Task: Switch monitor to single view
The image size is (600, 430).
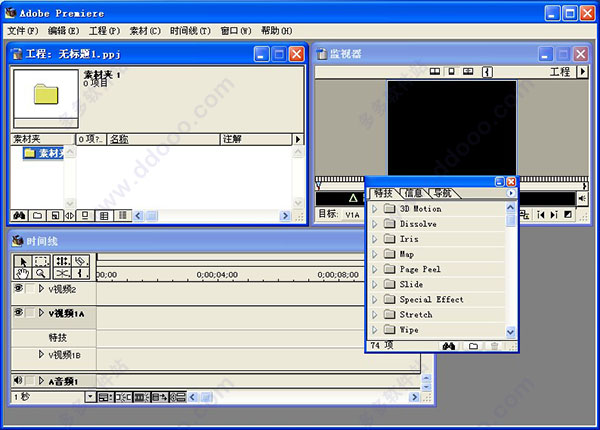Action: click(452, 72)
